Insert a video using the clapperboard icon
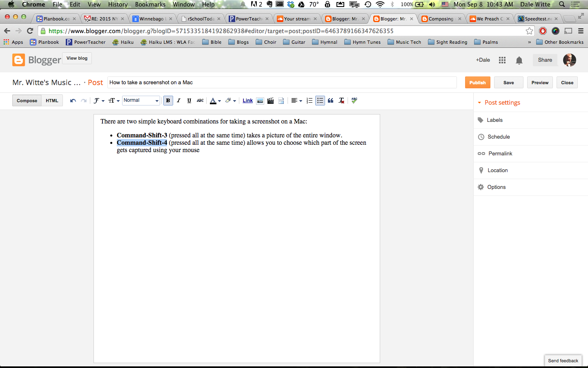The height and width of the screenshot is (368, 588). [x=270, y=101]
